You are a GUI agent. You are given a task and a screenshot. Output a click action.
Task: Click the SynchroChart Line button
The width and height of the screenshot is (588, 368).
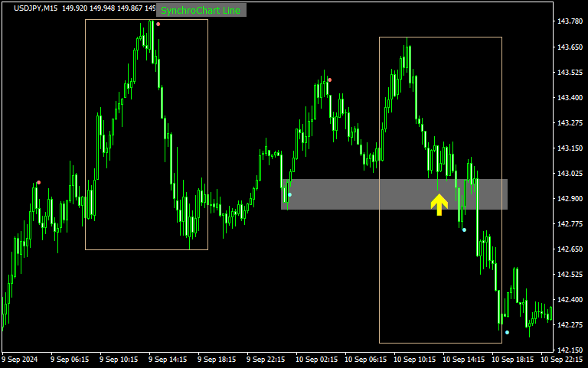click(x=201, y=11)
